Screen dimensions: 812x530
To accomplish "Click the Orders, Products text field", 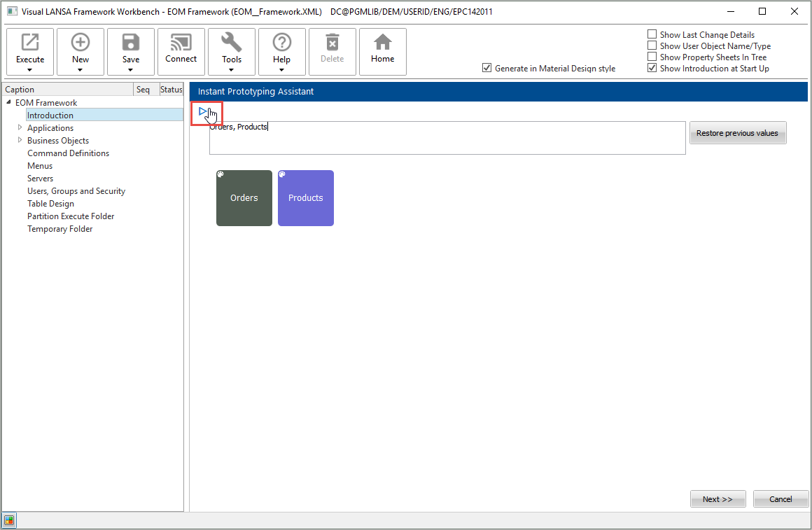I will pos(447,138).
